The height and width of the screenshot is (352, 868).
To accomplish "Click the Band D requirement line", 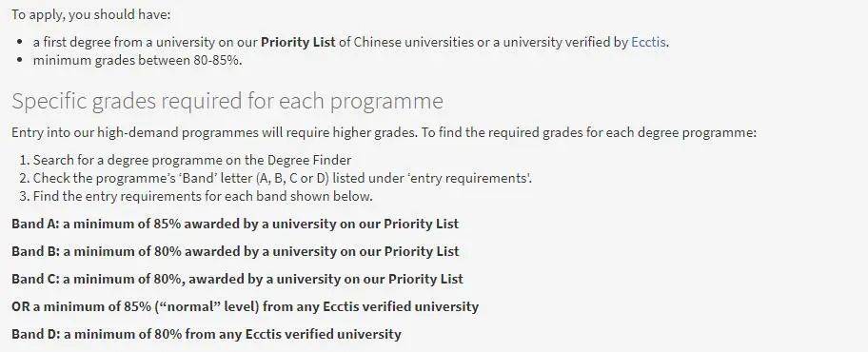I will (x=206, y=334).
